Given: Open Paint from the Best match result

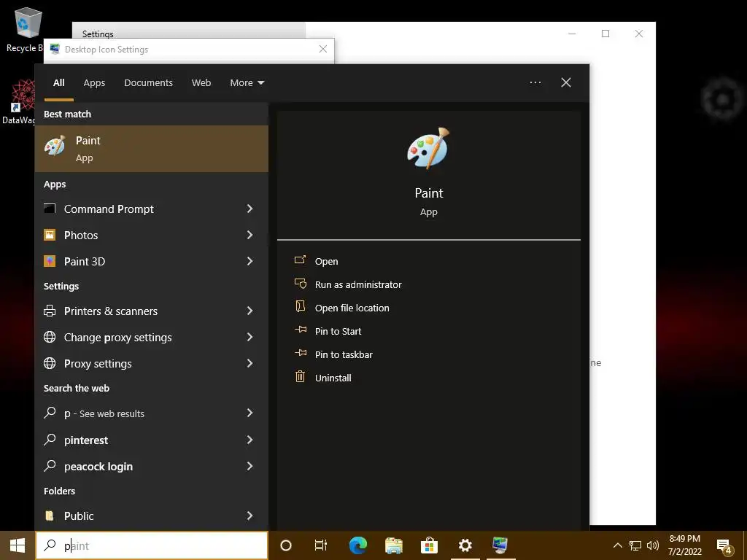Looking at the screenshot, I should pos(152,149).
